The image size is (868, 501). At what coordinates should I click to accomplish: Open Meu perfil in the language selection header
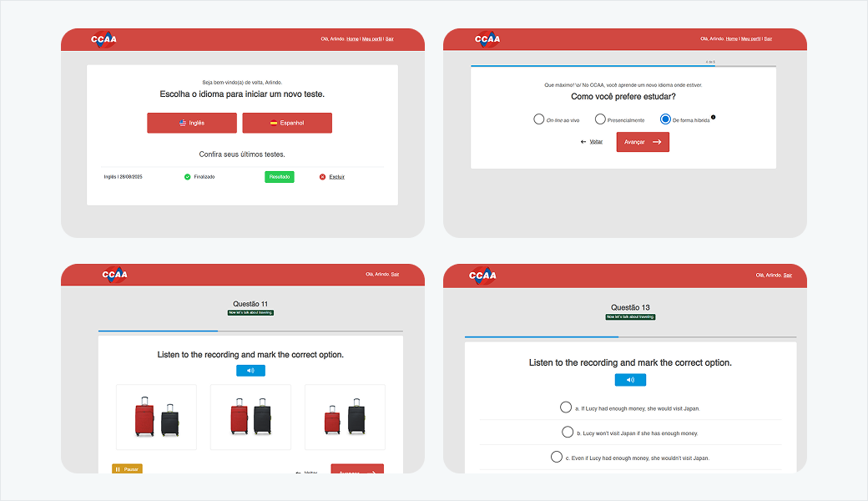pyautogui.click(x=371, y=39)
